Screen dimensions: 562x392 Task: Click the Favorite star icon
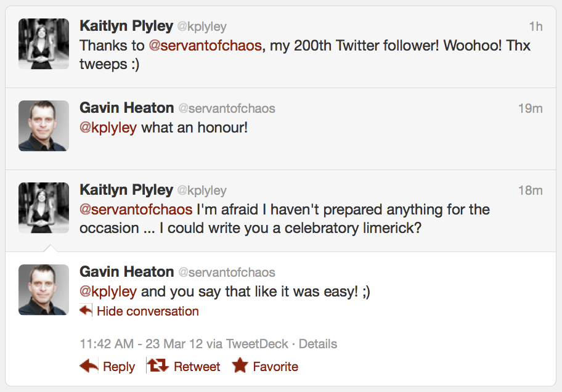click(x=240, y=366)
